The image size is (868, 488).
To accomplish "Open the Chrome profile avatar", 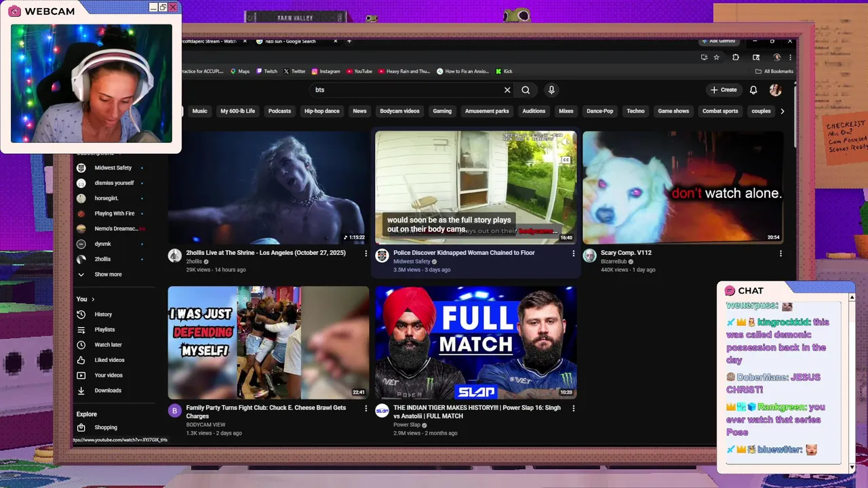I will (x=776, y=58).
